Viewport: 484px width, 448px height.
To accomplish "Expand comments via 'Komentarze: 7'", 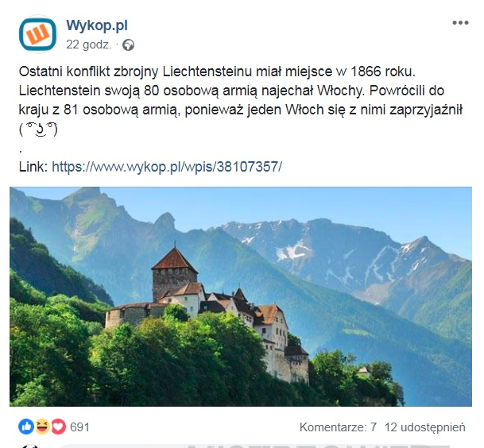I will (338, 427).
